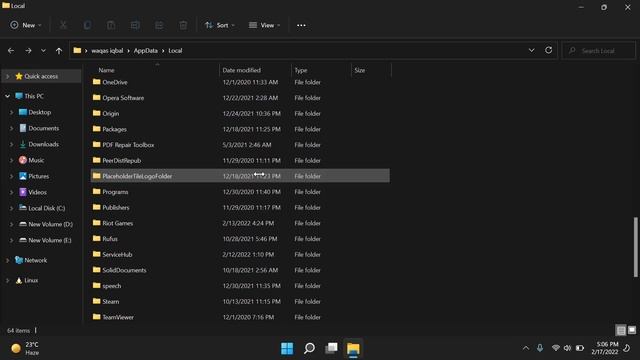Show hidden system tray icons
The height and width of the screenshot is (360, 640).
tap(526, 348)
